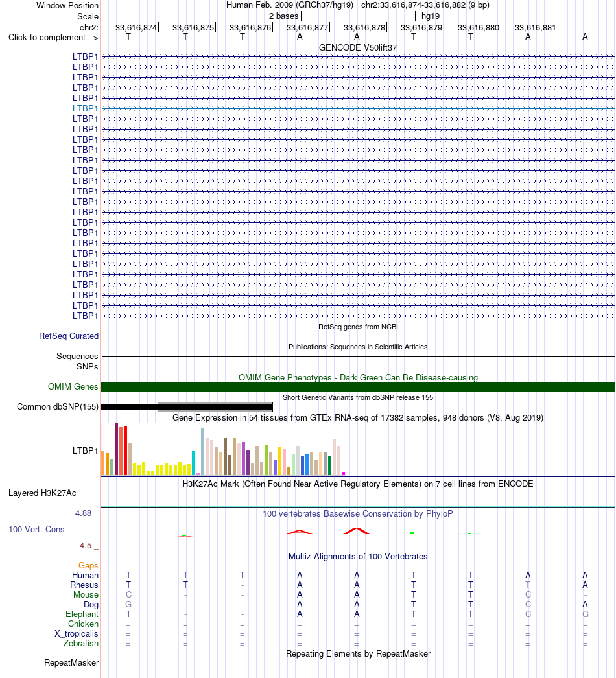Click the 'Mouse' alignment row label
The height and width of the screenshot is (678, 616).
(x=86, y=594)
